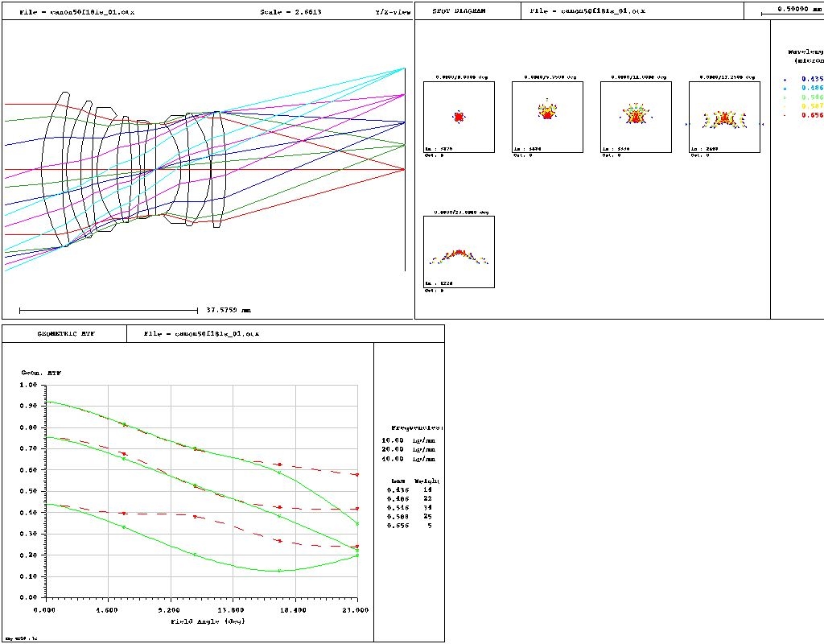The image size is (824, 644).
Task: Click the 1.00 value on MTF vertical axis
Action: click(28, 386)
